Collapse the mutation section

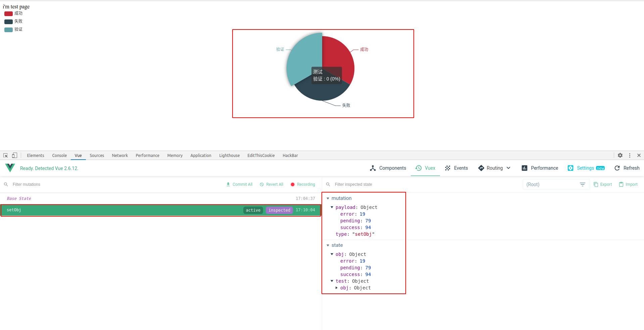coord(328,199)
